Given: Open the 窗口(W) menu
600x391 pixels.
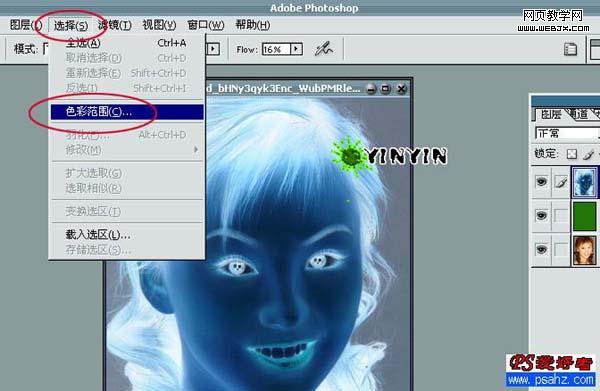Looking at the screenshot, I should (x=205, y=25).
